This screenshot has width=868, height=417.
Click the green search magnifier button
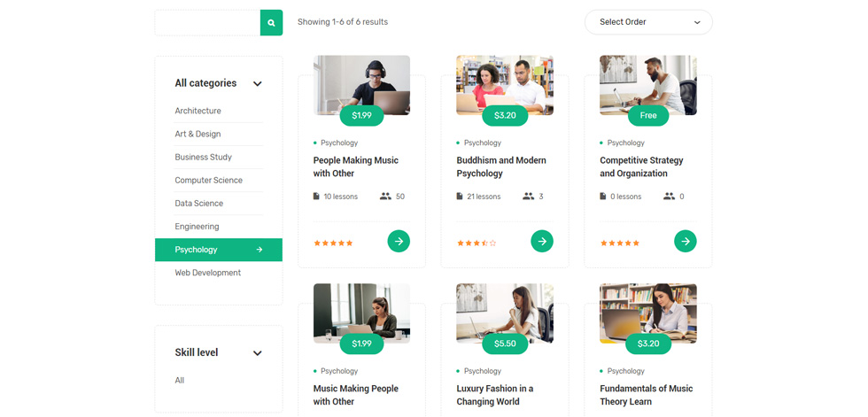271,23
